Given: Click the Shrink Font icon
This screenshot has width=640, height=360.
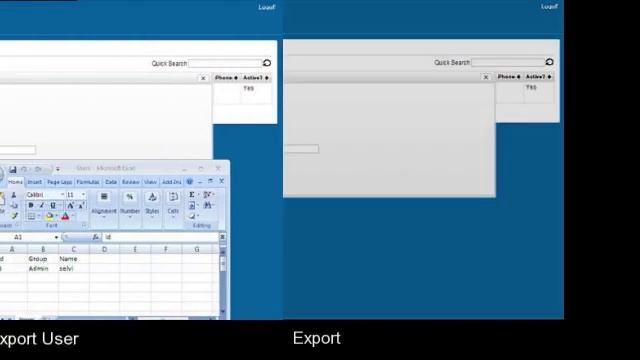Looking at the screenshot, I should click(x=81, y=205).
